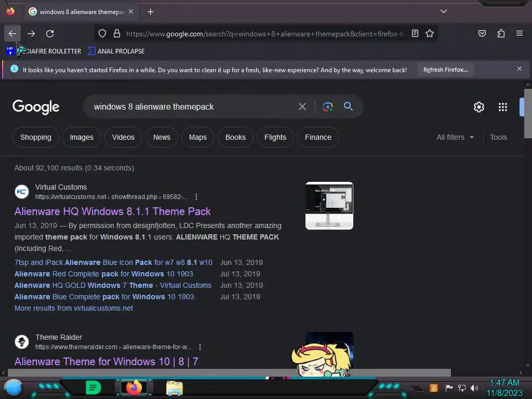
Task: Open the volume speaker tray icon
Action: click(x=474, y=388)
